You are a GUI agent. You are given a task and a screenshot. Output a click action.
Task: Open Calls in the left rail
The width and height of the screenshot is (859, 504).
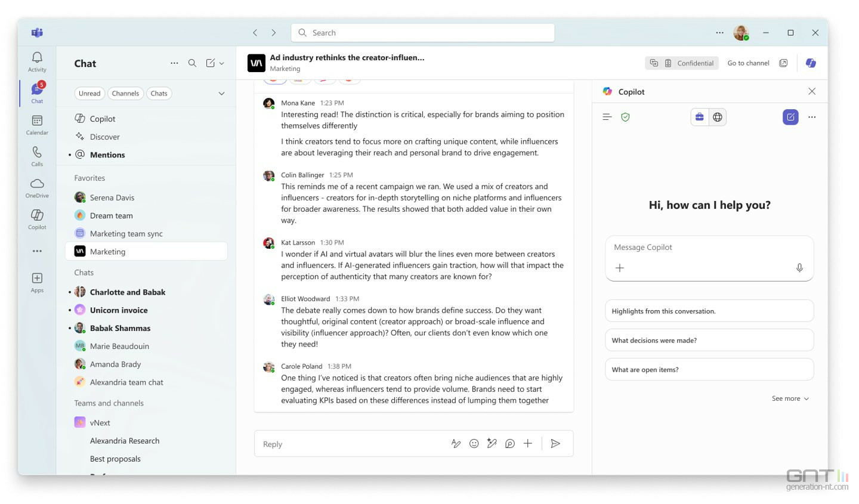(x=37, y=156)
